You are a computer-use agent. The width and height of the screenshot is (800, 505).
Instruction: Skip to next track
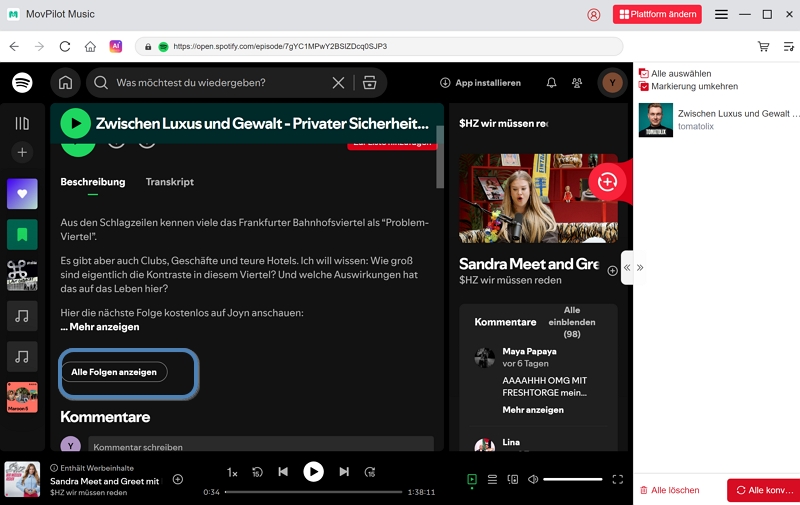(344, 472)
